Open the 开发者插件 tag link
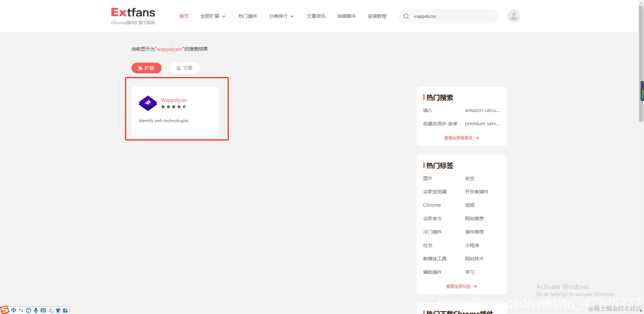The height and width of the screenshot is (314, 644). (477, 191)
